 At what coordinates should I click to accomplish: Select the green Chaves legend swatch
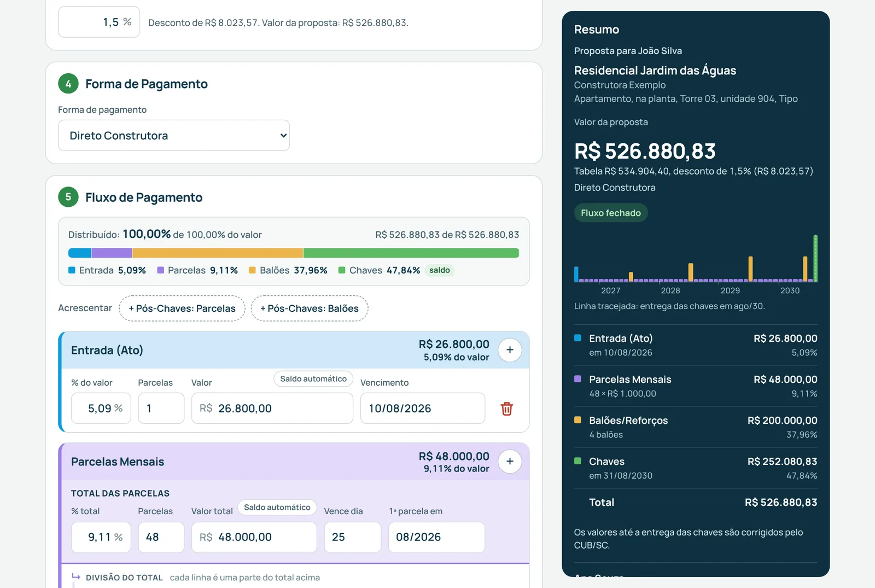tap(342, 270)
